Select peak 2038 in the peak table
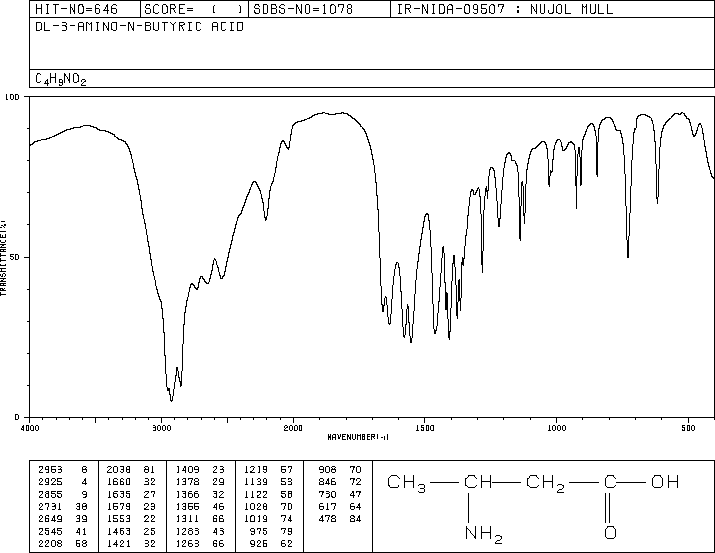The height and width of the screenshot is (553, 715). [119, 470]
